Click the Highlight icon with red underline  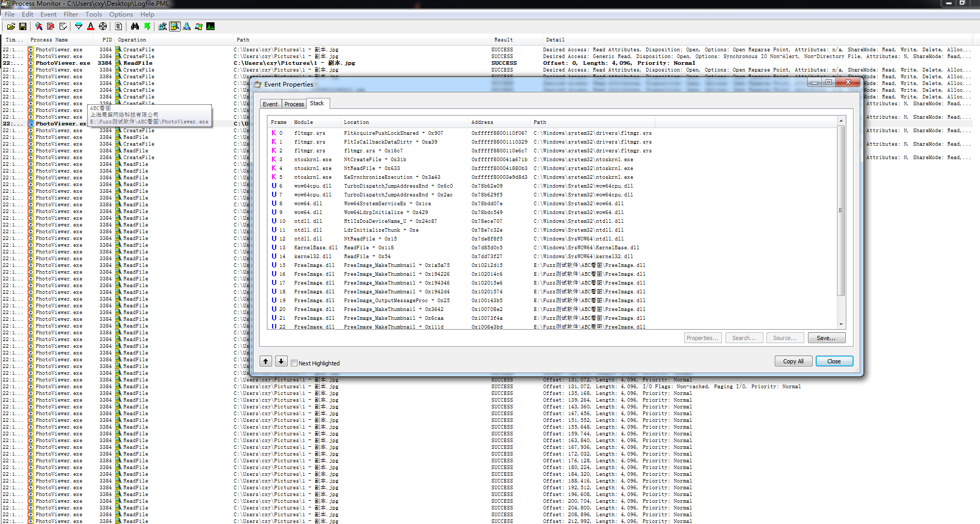point(91,26)
